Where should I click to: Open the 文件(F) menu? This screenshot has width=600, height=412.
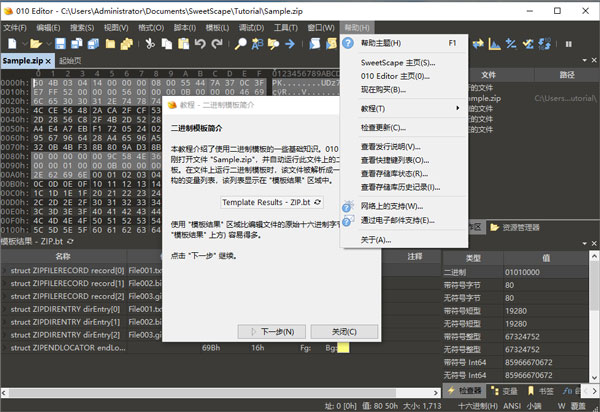15,28
